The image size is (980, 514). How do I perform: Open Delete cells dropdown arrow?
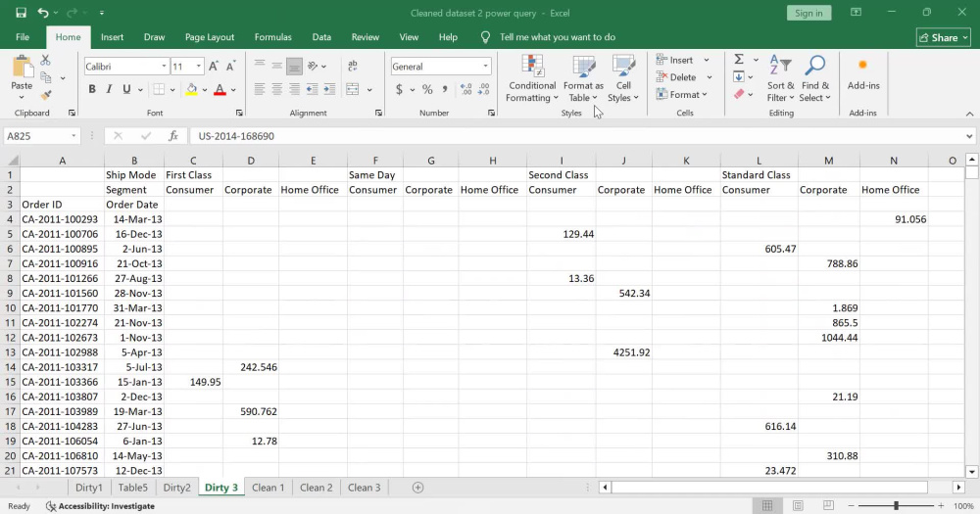coord(710,77)
